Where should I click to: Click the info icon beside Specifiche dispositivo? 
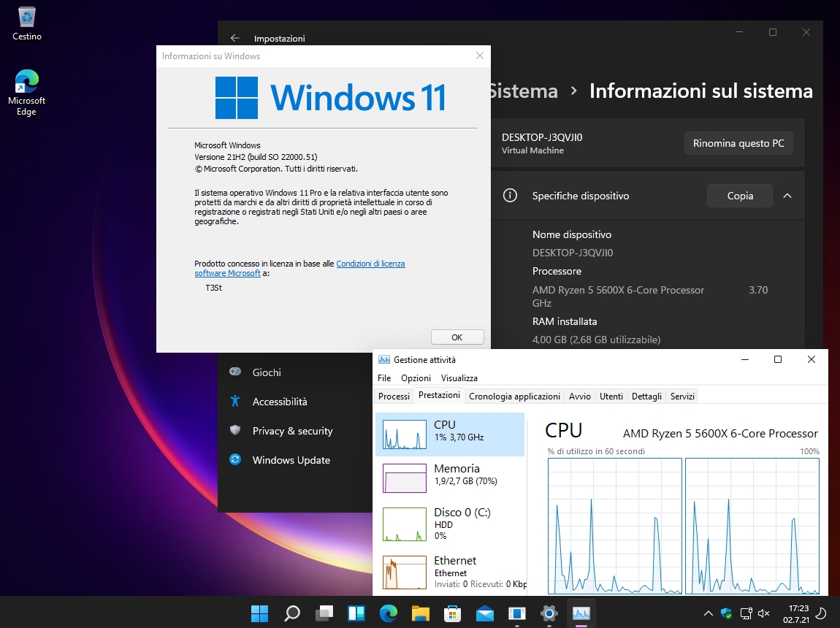510,196
